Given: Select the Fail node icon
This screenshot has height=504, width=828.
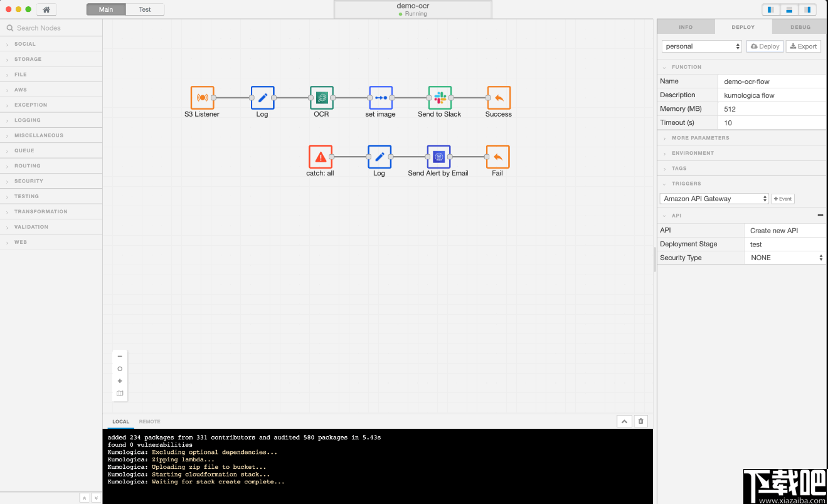Looking at the screenshot, I should (x=497, y=157).
